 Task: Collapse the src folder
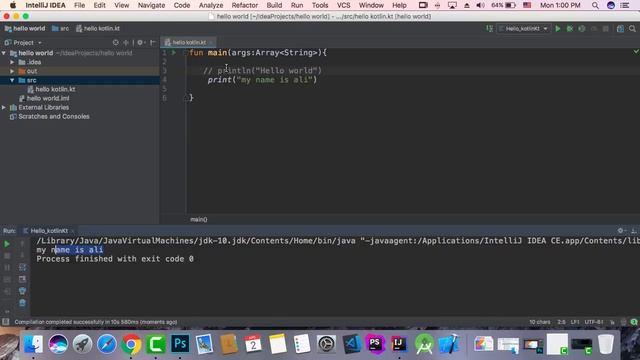click(12, 80)
